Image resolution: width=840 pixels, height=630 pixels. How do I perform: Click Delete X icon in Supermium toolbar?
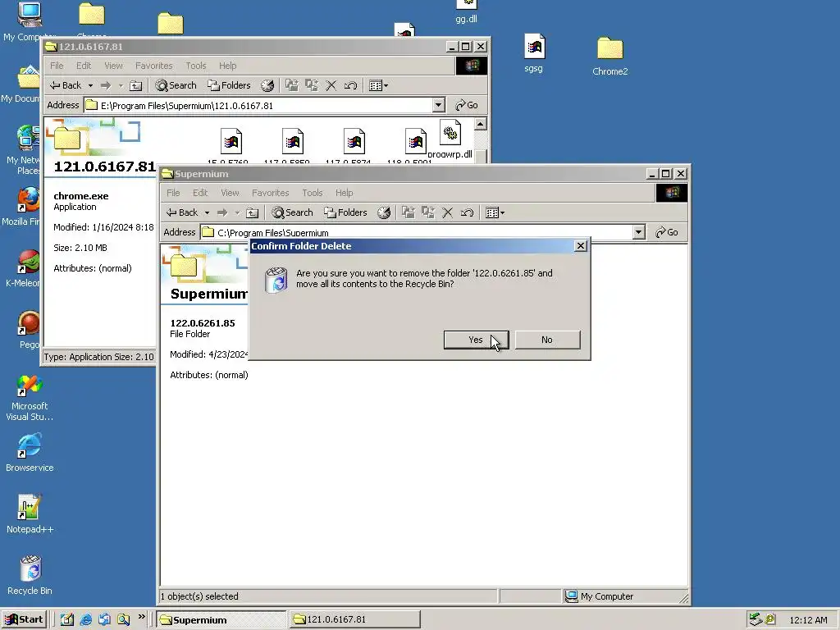(x=447, y=212)
